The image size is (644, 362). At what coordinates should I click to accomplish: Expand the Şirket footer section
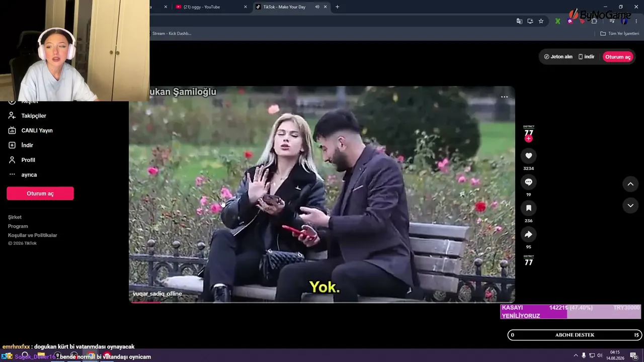coord(15,217)
